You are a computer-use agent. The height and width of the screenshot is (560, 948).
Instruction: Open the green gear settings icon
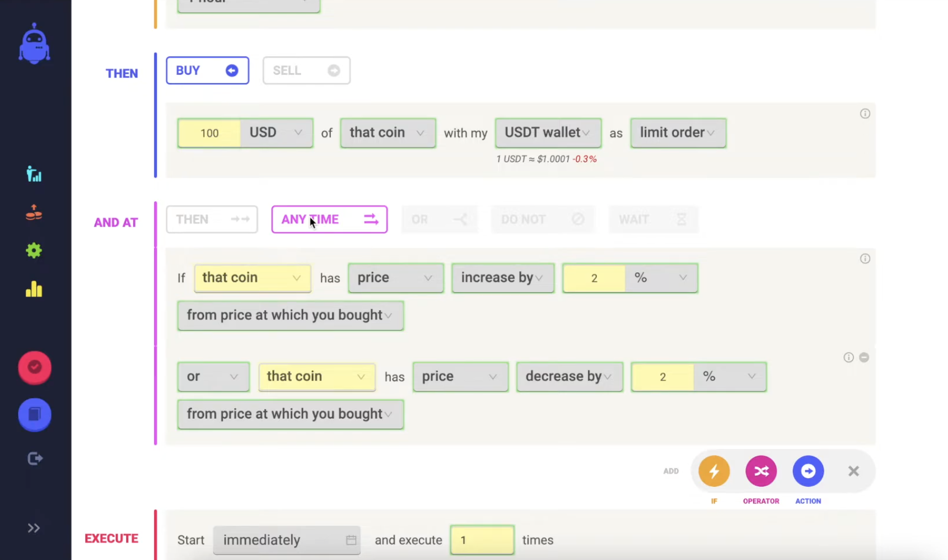(x=34, y=251)
